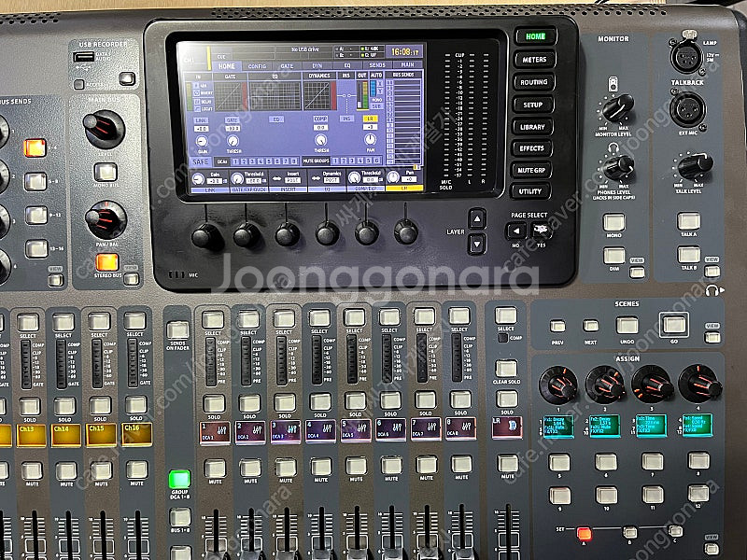
Task: Select the CONFIG tab on the display
Action: [x=256, y=67]
